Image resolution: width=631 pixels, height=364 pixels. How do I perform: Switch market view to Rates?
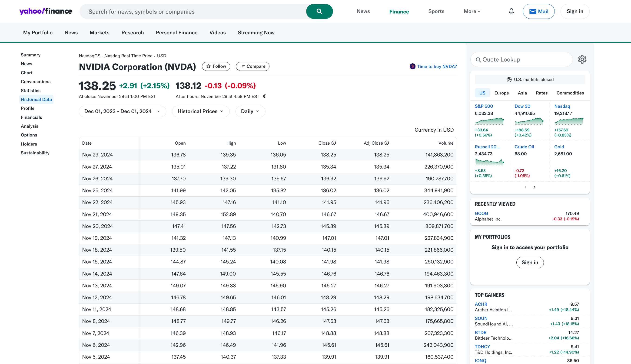point(541,93)
